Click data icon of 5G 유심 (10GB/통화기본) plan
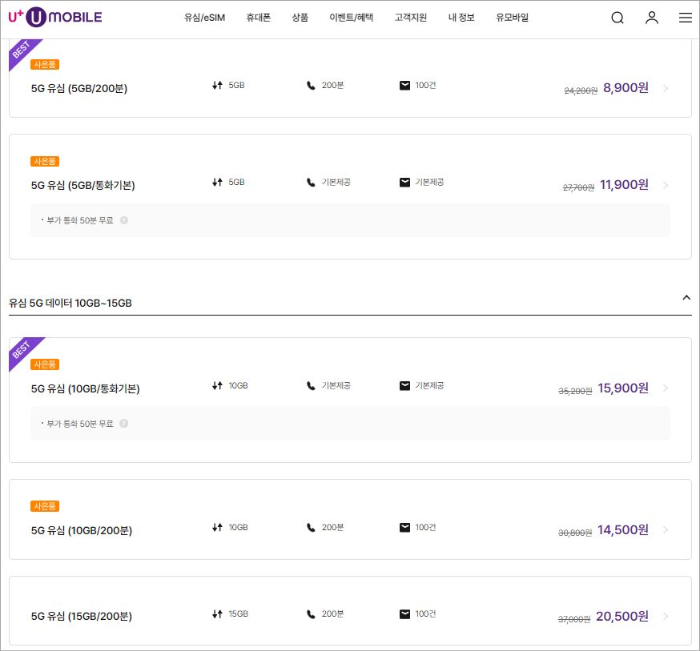 click(x=217, y=385)
